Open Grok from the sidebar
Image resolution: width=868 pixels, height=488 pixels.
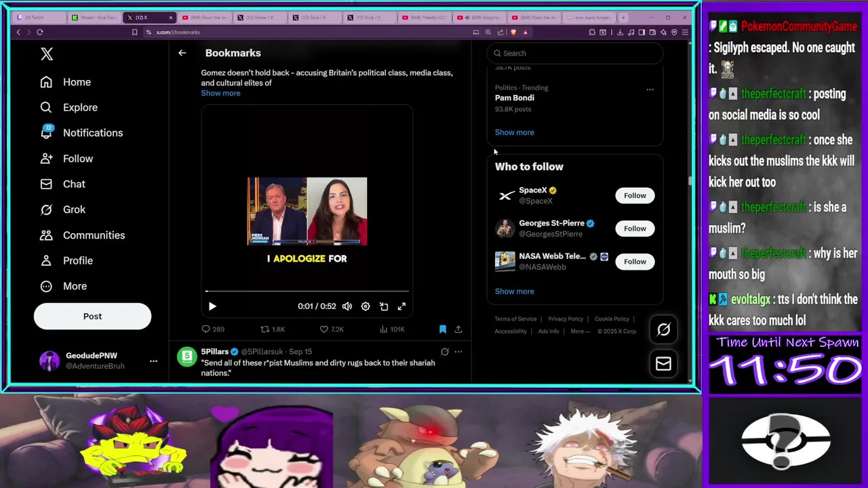pos(62,209)
